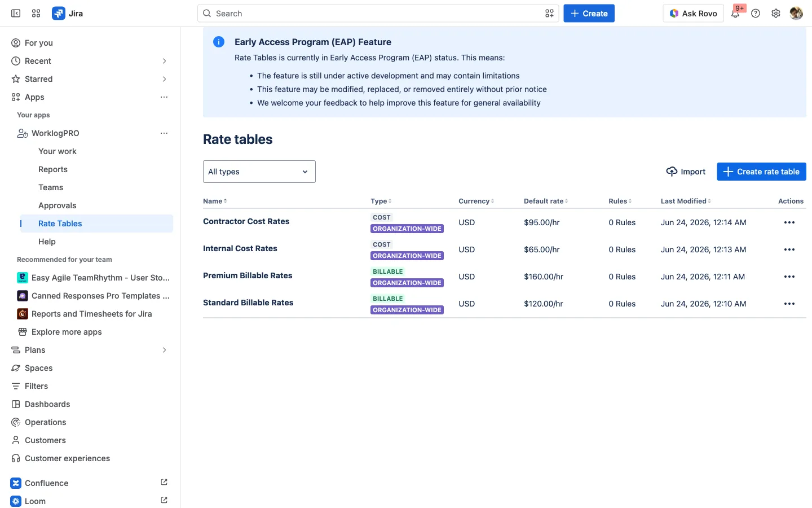Viewport: 812px width, 508px height.
Task: Click the Ask Rovo button
Action: point(693,14)
